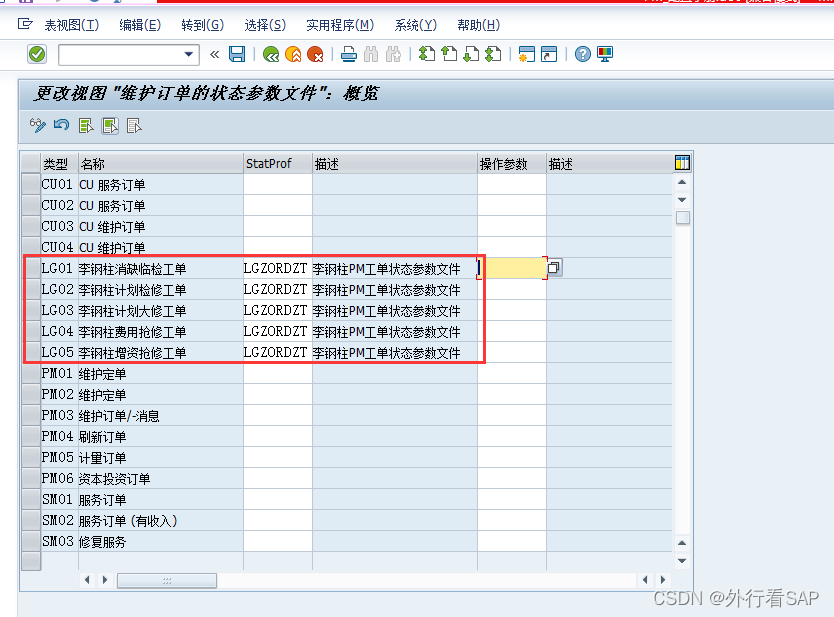Open Help via question mark icon
Screen dimensions: 834x617
click(583, 54)
